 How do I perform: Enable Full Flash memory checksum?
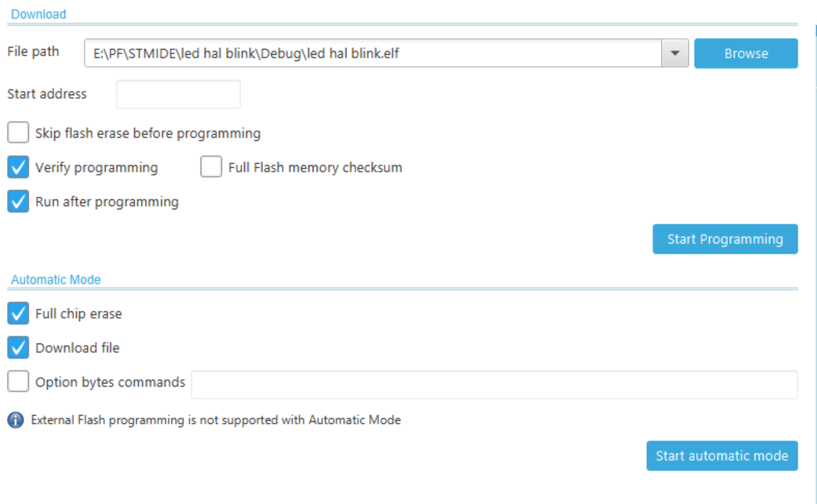[211, 167]
